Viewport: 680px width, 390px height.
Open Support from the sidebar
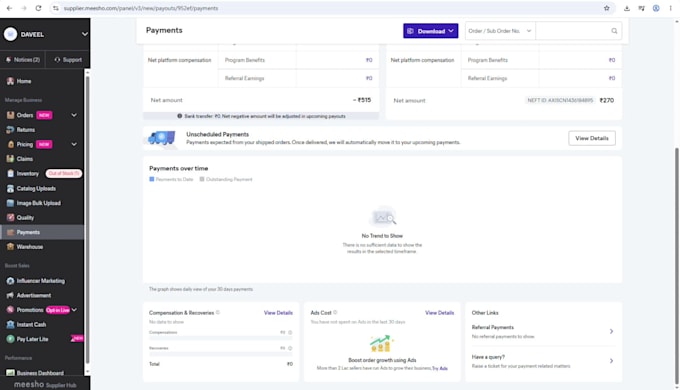[x=68, y=59]
